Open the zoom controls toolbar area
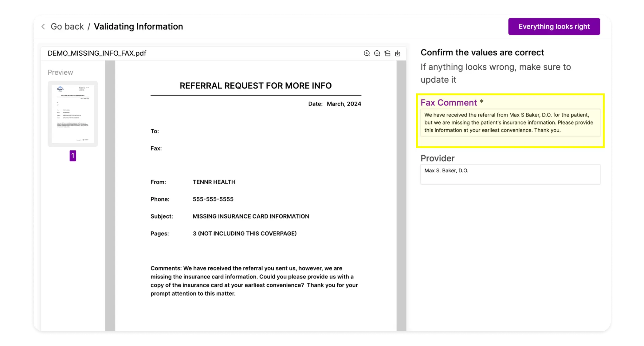The width and height of the screenshot is (644, 346). 382,53
